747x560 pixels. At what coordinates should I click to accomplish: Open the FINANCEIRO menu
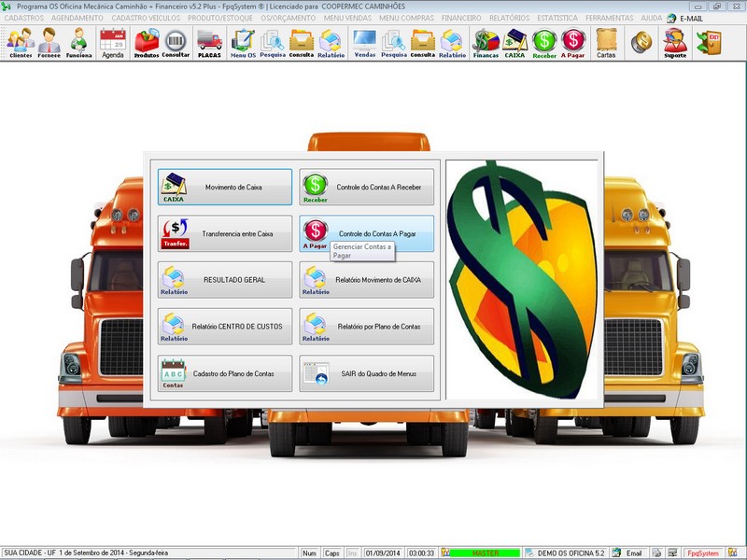pyautogui.click(x=461, y=18)
